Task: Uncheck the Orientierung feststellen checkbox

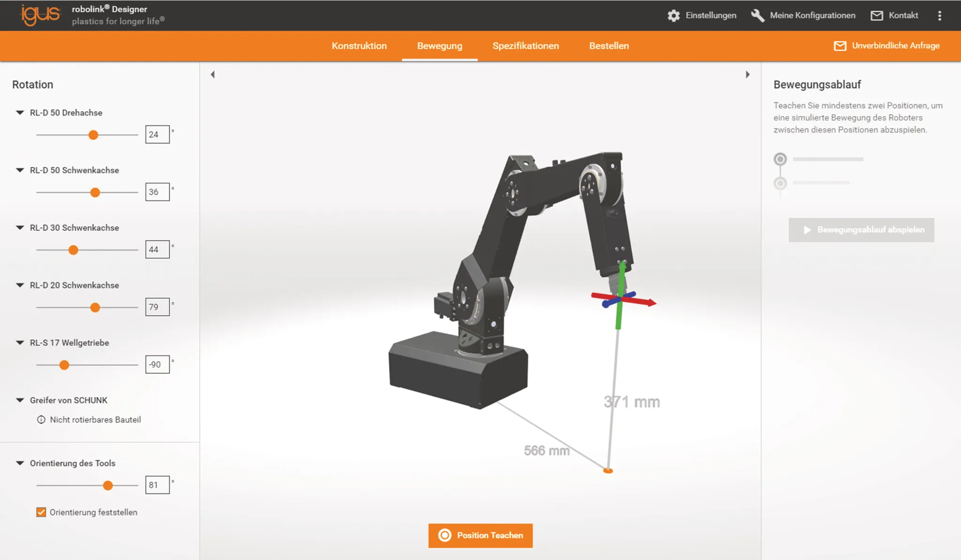Action: pos(41,512)
